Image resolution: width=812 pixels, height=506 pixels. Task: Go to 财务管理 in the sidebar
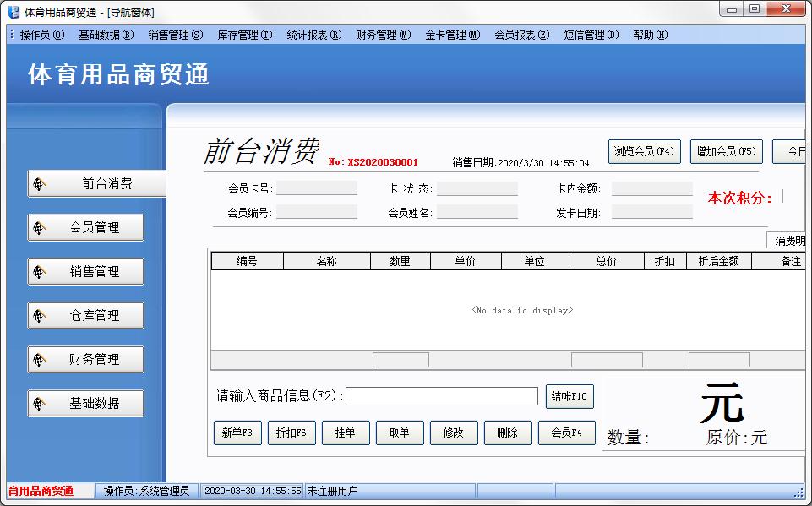(86, 359)
